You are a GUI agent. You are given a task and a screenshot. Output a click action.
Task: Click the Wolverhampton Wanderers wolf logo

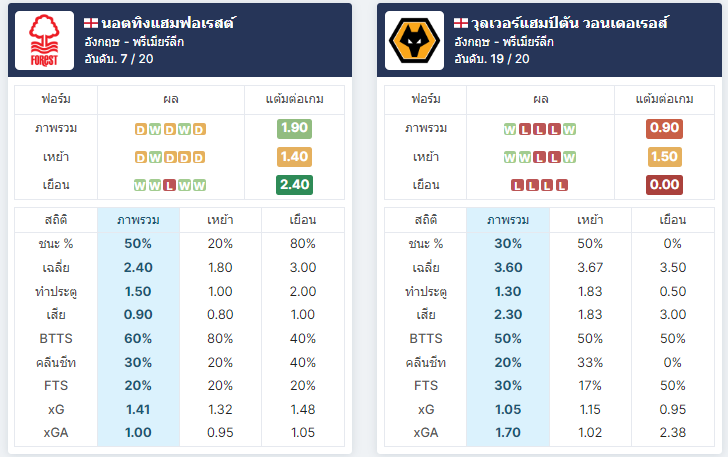tap(414, 40)
